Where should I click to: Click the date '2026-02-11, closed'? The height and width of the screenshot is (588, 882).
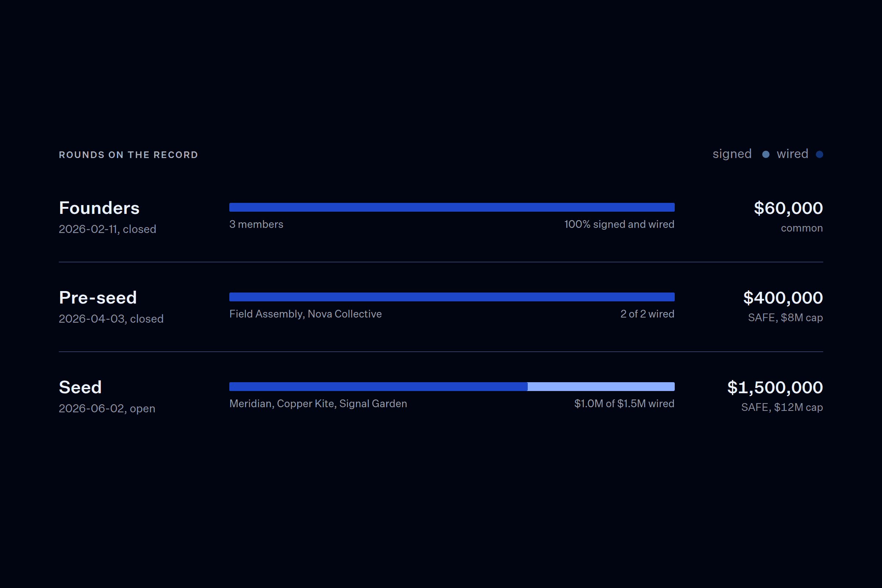coord(107,229)
